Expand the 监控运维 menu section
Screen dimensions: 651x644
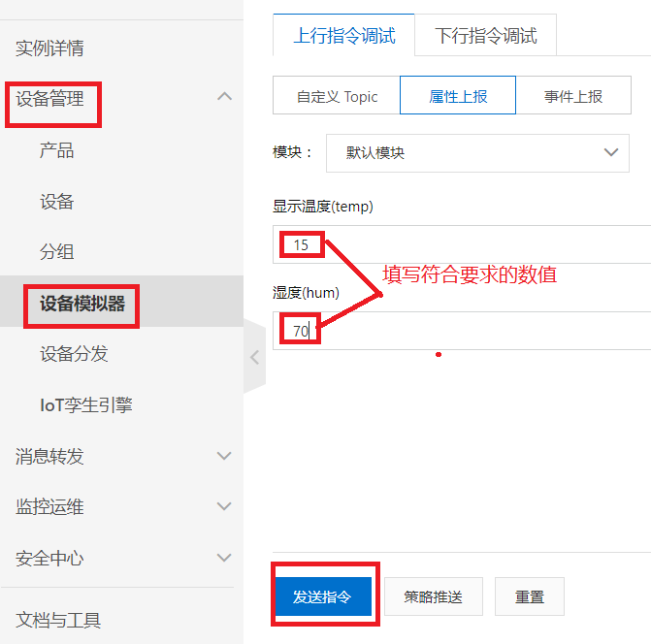(x=224, y=506)
